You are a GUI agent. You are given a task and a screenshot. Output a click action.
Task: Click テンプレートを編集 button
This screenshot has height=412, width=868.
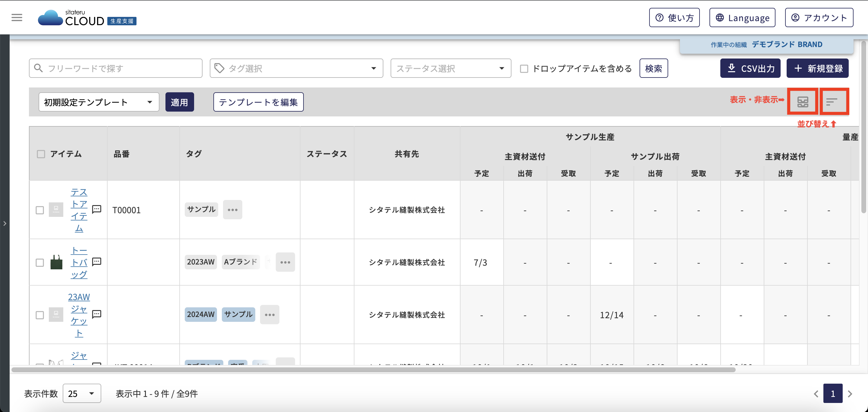tap(259, 102)
